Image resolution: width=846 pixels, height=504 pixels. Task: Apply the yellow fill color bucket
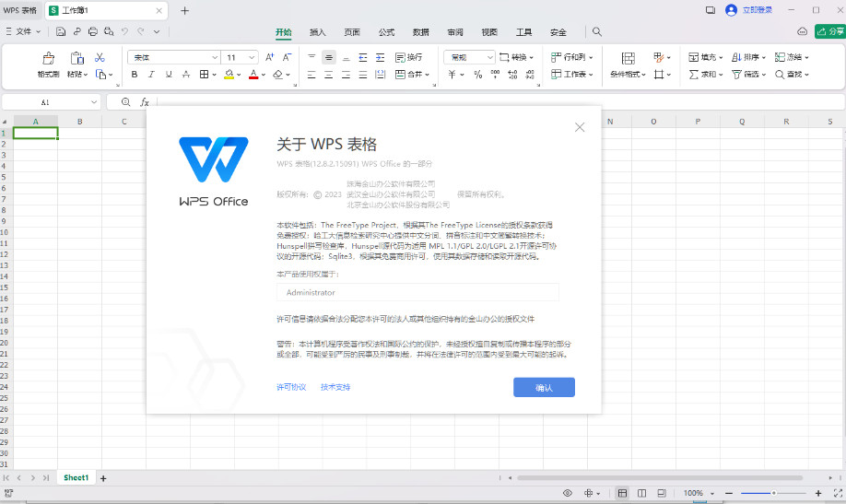point(229,75)
